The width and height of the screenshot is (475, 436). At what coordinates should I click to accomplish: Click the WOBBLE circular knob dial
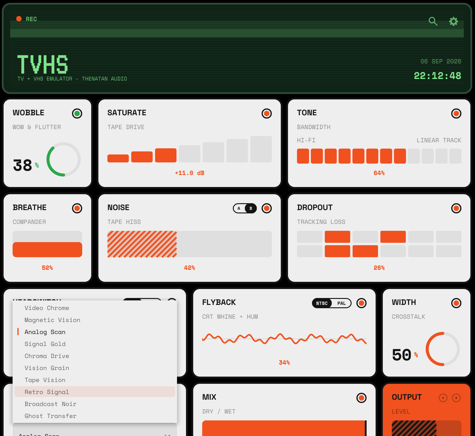(x=63, y=160)
